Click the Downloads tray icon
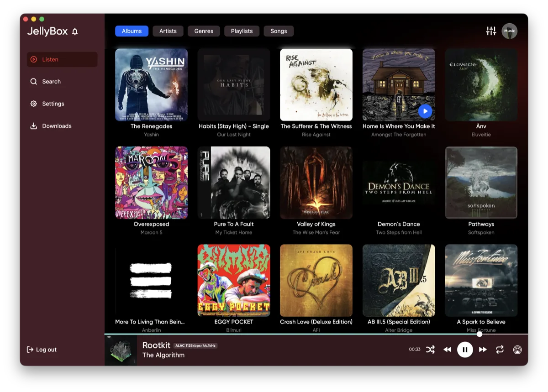548x392 pixels. (x=33, y=126)
